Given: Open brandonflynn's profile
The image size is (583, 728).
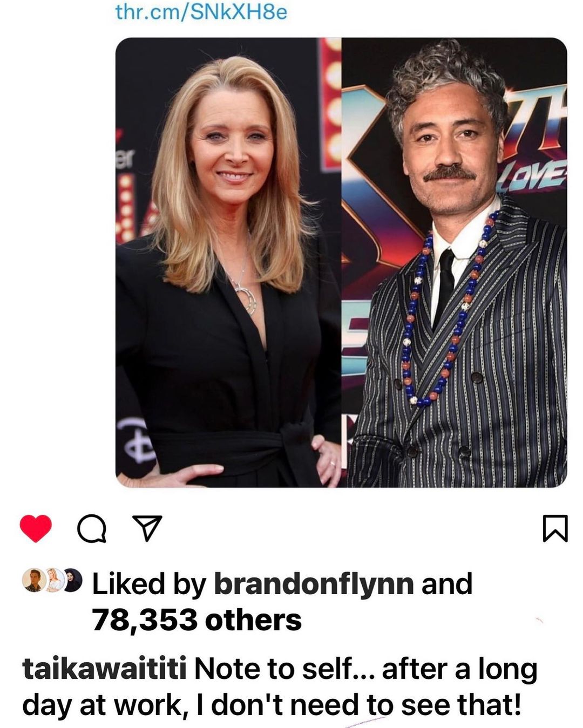Looking at the screenshot, I should (x=314, y=583).
